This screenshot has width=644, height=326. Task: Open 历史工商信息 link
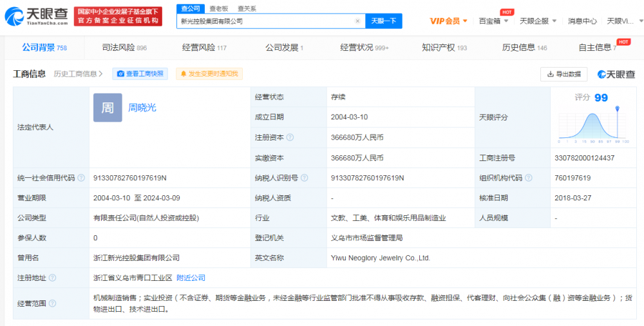(78, 74)
